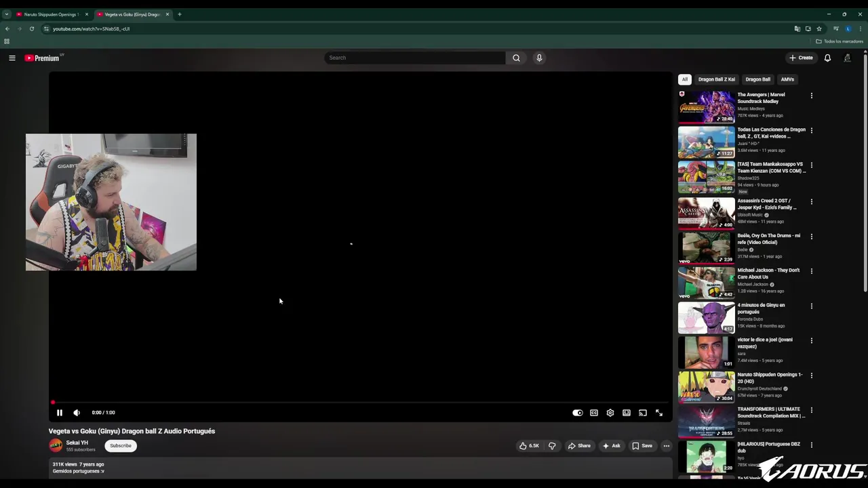Open the YouTube hamburger guide menu

click(x=12, y=58)
